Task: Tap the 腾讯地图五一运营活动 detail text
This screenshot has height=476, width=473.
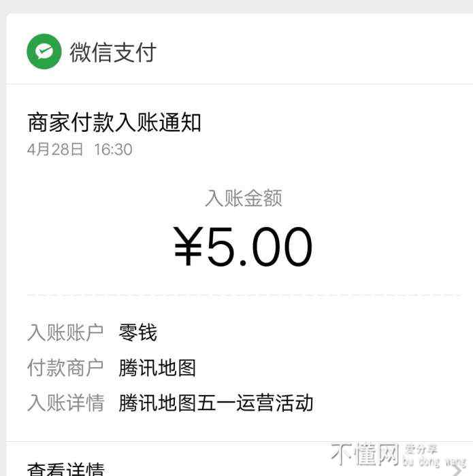Action: 216,403
